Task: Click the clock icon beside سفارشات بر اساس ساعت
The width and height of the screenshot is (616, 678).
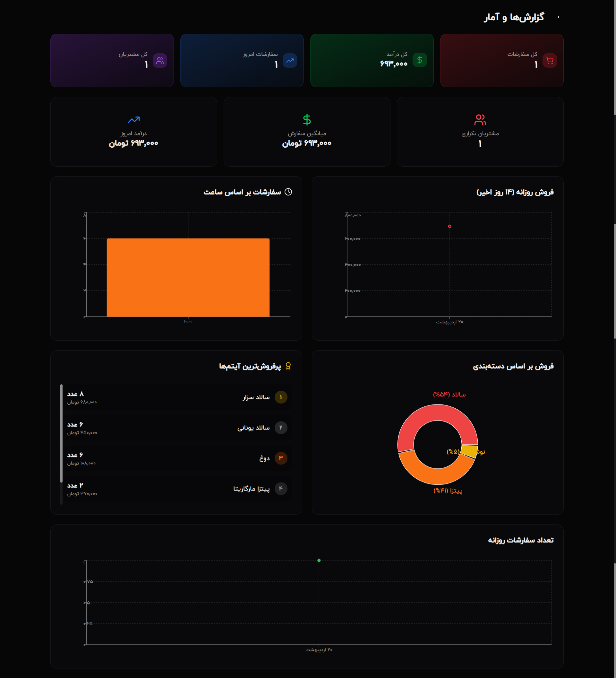Action: 288,192
